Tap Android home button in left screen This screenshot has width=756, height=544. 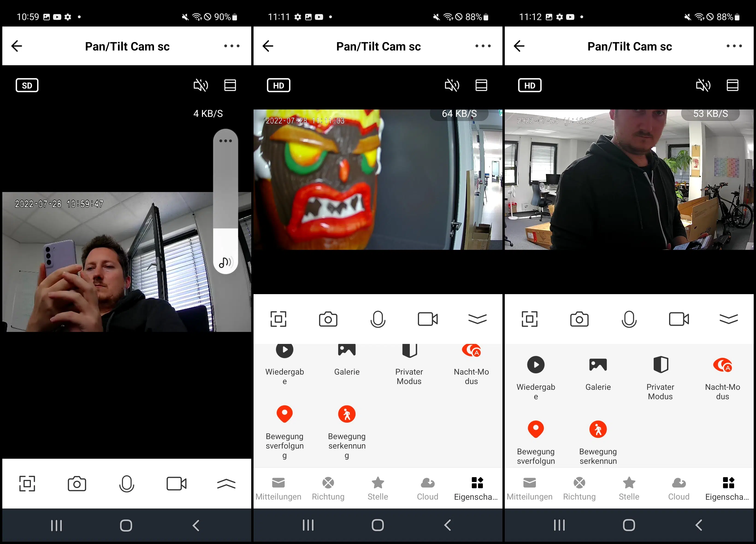click(126, 526)
